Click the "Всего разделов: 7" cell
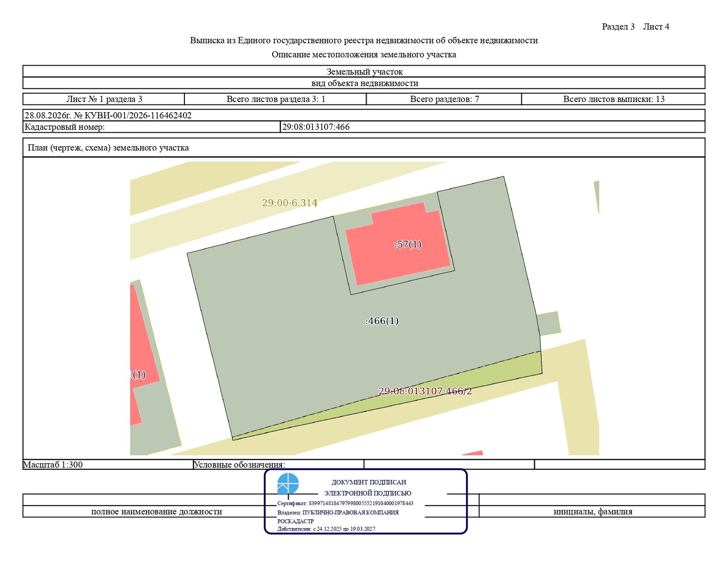Image resolution: width=728 pixels, height=563 pixels. click(x=444, y=99)
